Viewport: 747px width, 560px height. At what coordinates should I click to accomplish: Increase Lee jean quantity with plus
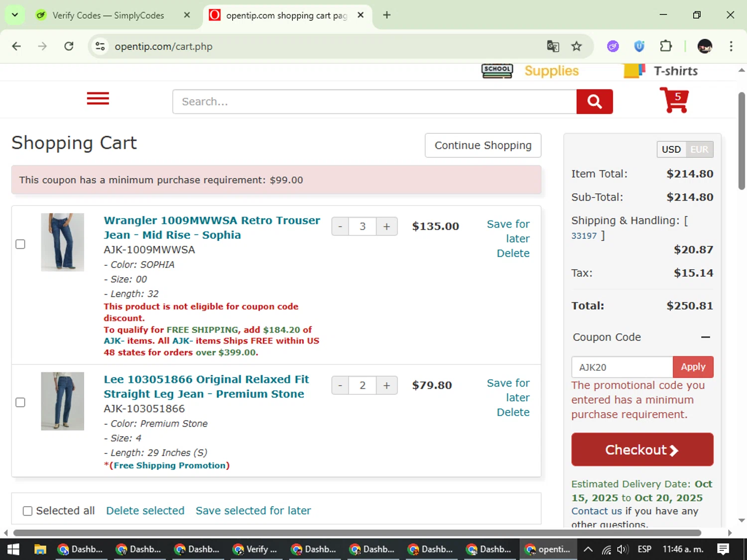pyautogui.click(x=386, y=385)
